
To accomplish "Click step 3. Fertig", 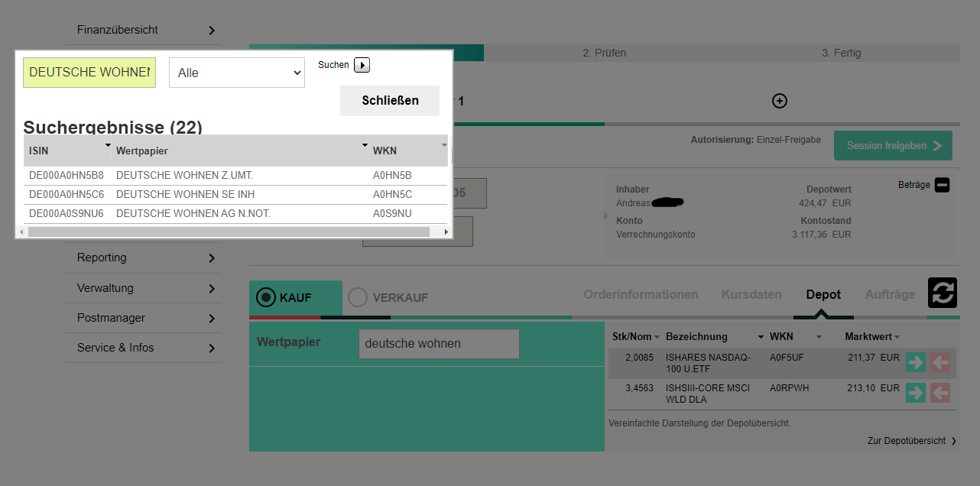I will pos(841,53).
